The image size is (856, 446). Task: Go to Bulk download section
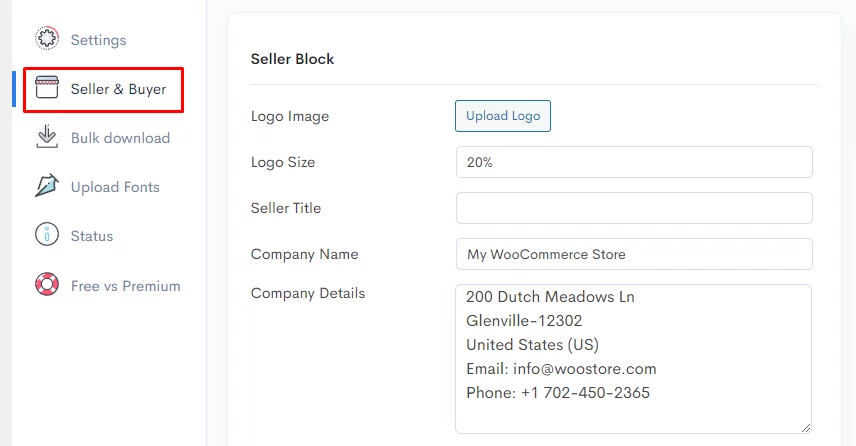[120, 138]
